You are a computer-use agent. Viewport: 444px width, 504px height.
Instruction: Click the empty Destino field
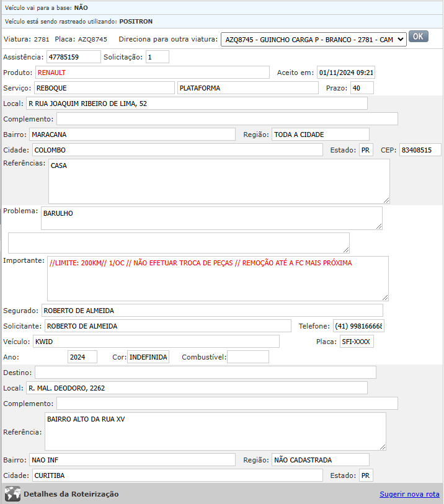point(205,372)
